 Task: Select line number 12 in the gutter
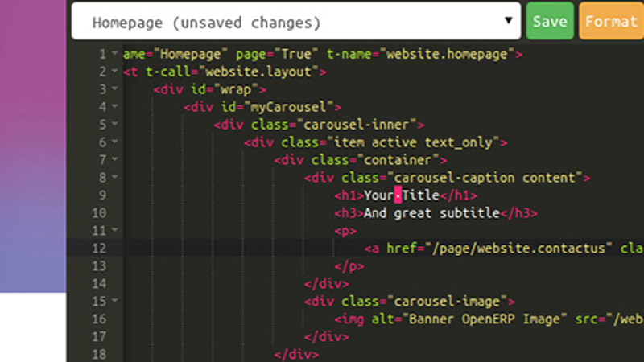click(x=99, y=249)
